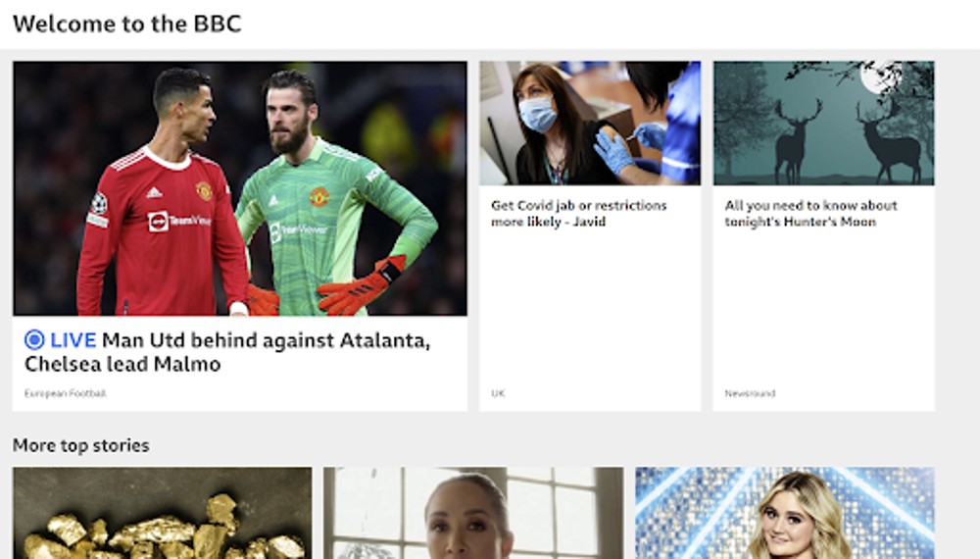Screen dimensions: 980x559
Task: Click the moon in the Hunter's Moon image
Action: point(880,76)
